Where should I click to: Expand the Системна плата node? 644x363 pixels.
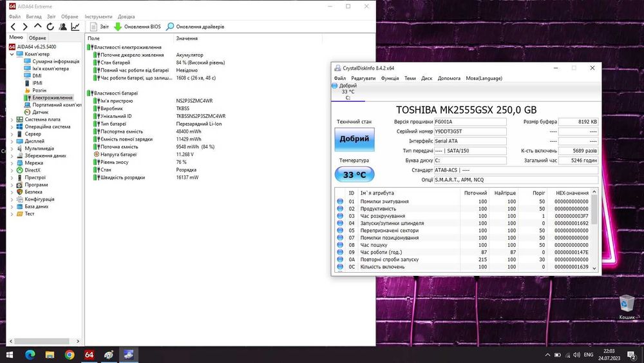point(12,120)
